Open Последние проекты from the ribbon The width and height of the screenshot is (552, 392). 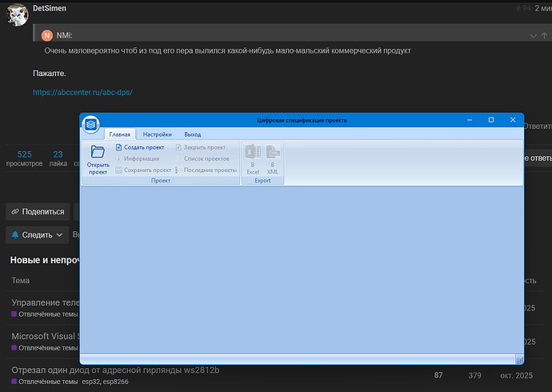206,170
